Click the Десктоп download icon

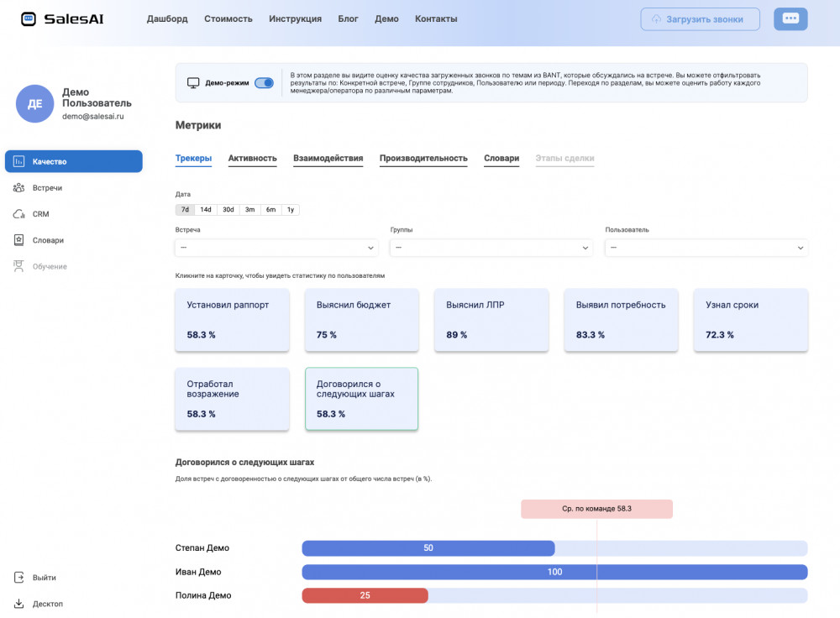[18, 604]
